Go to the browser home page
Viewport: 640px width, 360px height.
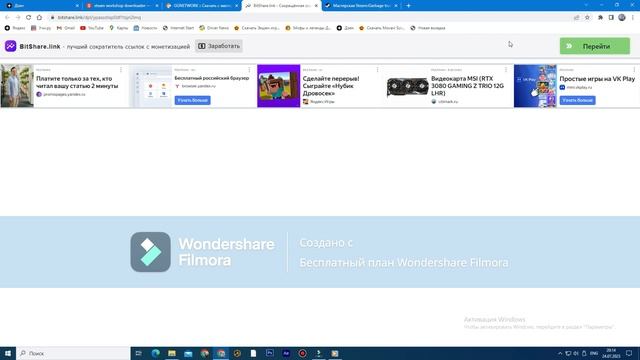click(39, 18)
